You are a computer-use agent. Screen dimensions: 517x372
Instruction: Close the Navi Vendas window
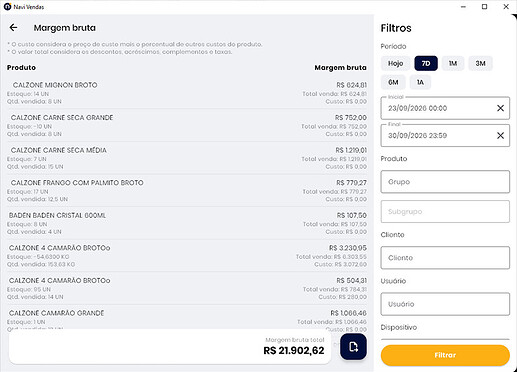click(506, 7)
